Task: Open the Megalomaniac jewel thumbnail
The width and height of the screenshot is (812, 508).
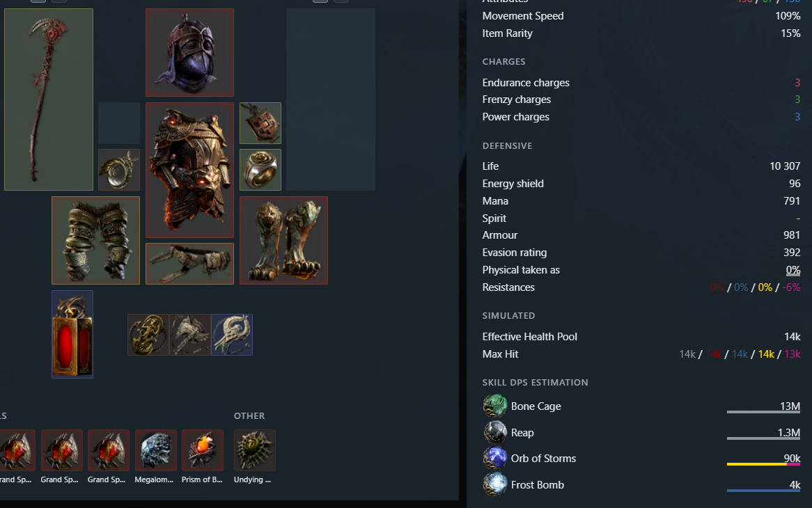Action: tap(155, 450)
